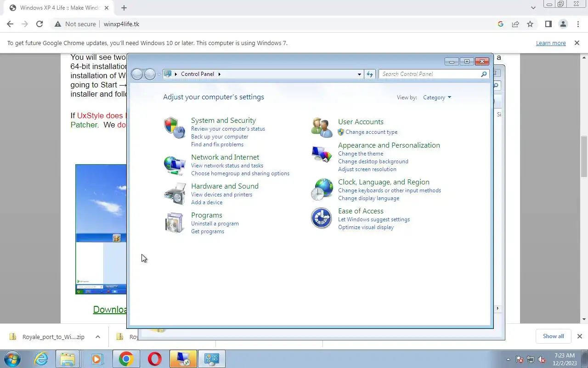The width and height of the screenshot is (588, 368).
Task: Go forward in the Control Panel window
Action: [x=150, y=74]
